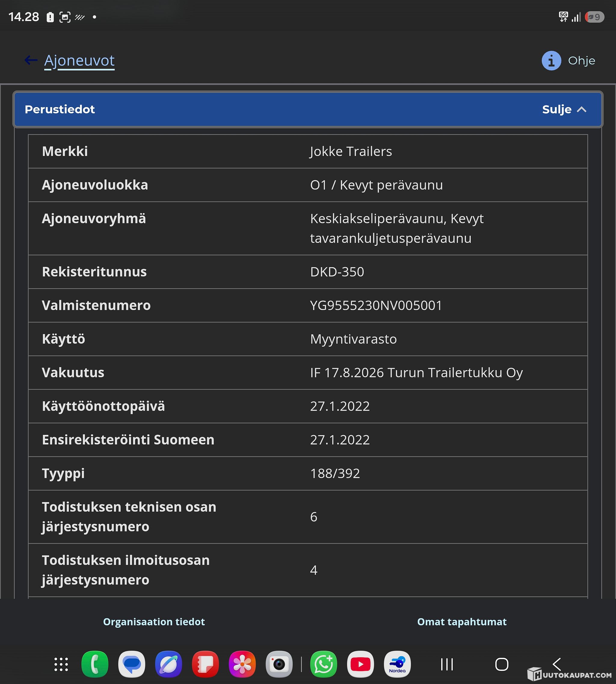Tap the battery indicator in status bar
This screenshot has height=684, width=616.
click(x=595, y=17)
